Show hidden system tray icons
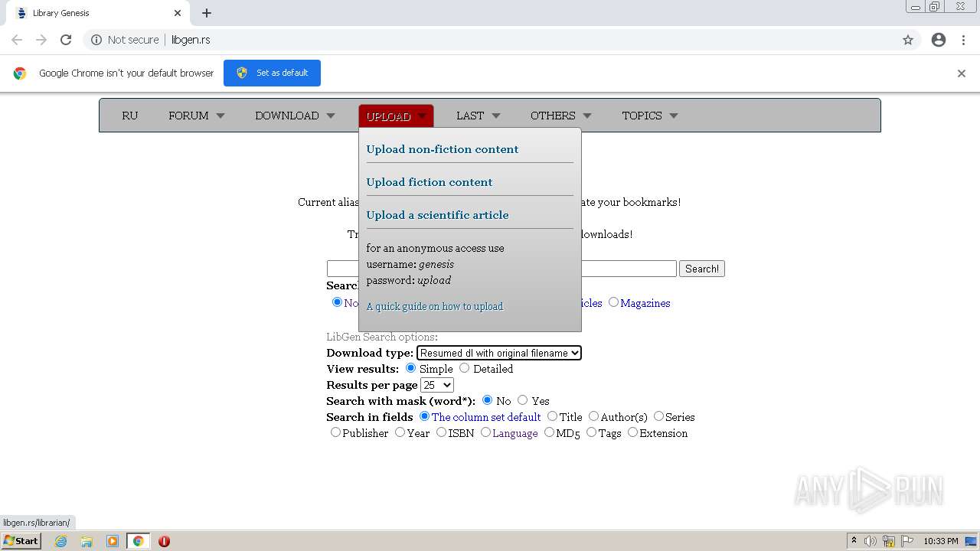 pos(854,541)
